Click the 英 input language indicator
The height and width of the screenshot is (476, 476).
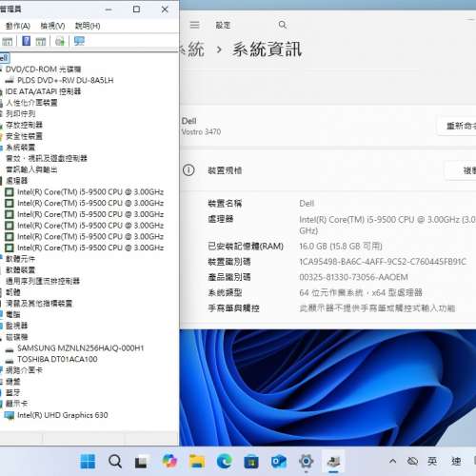tap(432, 461)
